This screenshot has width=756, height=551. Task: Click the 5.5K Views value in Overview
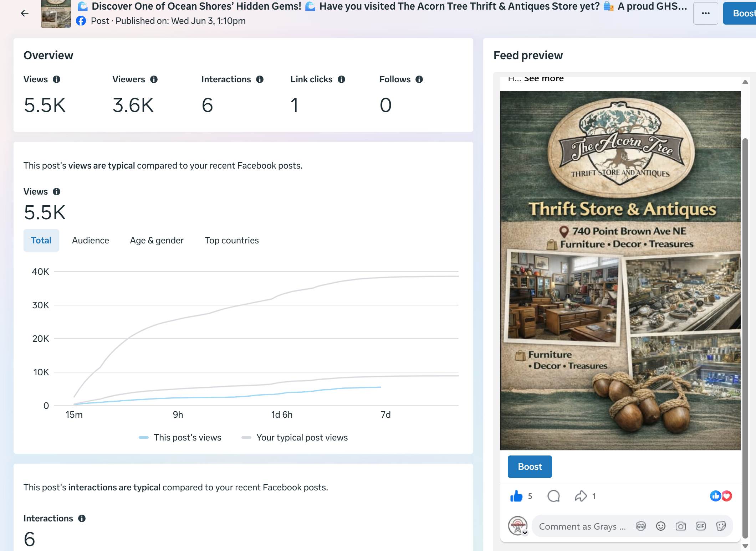[x=45, y=105]
